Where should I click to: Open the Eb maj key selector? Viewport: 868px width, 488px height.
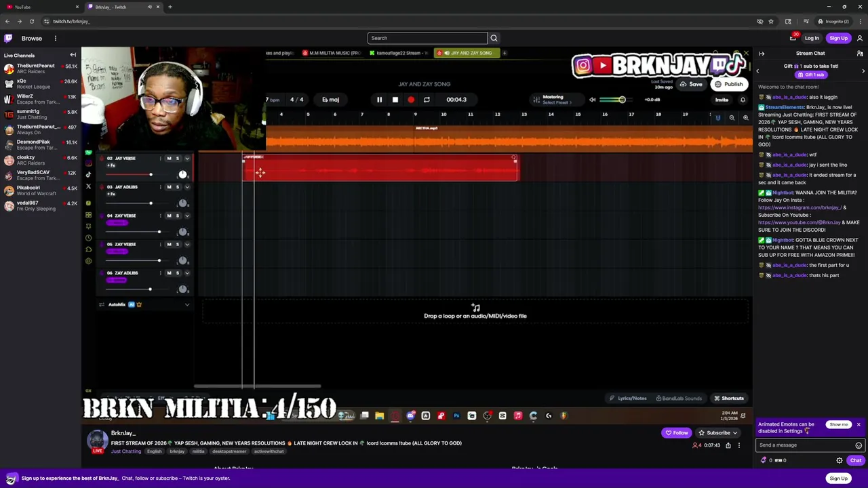pos(330,100)
